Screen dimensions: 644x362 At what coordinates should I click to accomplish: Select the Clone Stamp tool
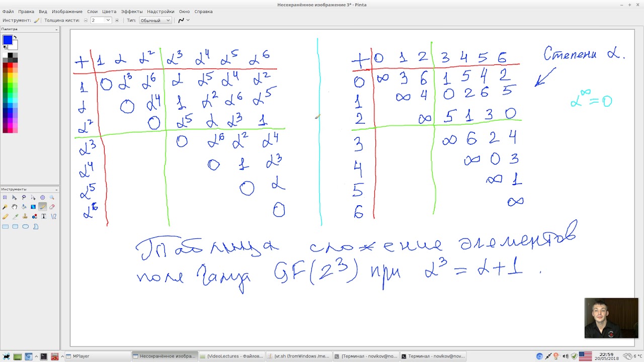coord(25,216)
